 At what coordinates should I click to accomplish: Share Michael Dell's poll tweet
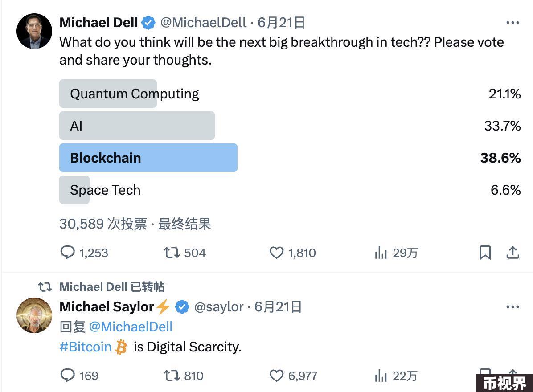tap(512, 253)
